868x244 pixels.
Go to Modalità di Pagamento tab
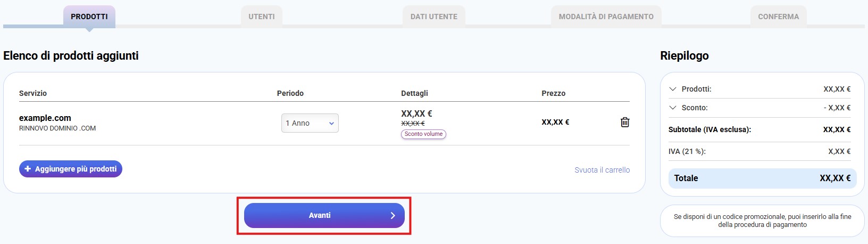pyautogui.click(x=606, y=17)
